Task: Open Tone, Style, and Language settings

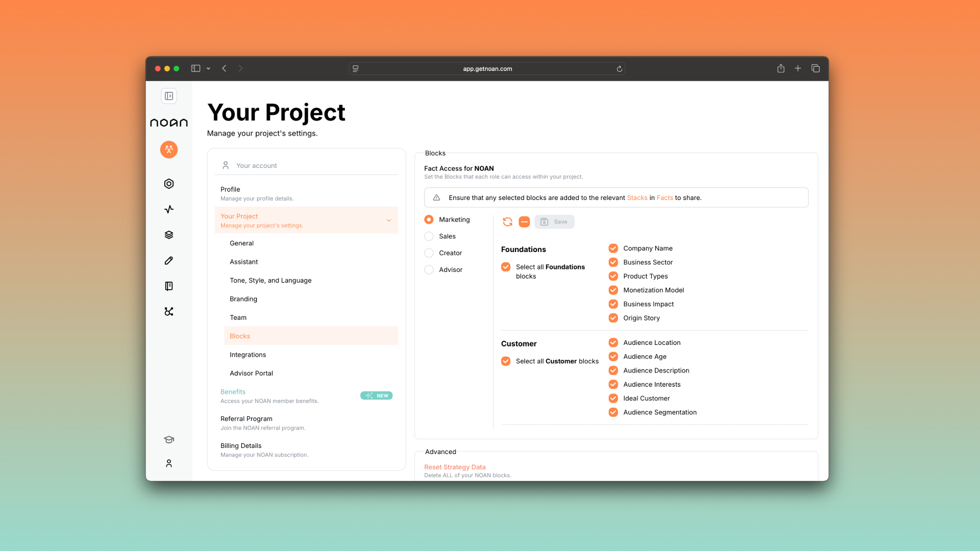Action: tap(271, 281)
